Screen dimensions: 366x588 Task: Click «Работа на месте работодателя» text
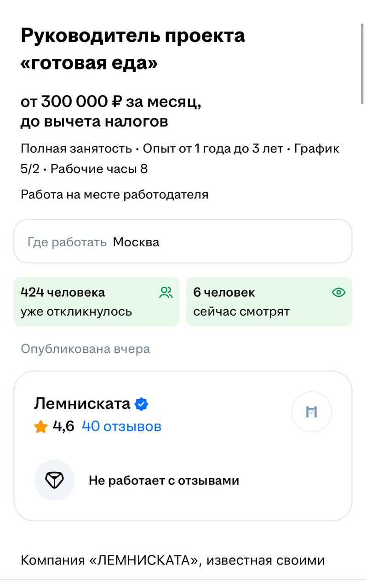[x=114, y=194]
